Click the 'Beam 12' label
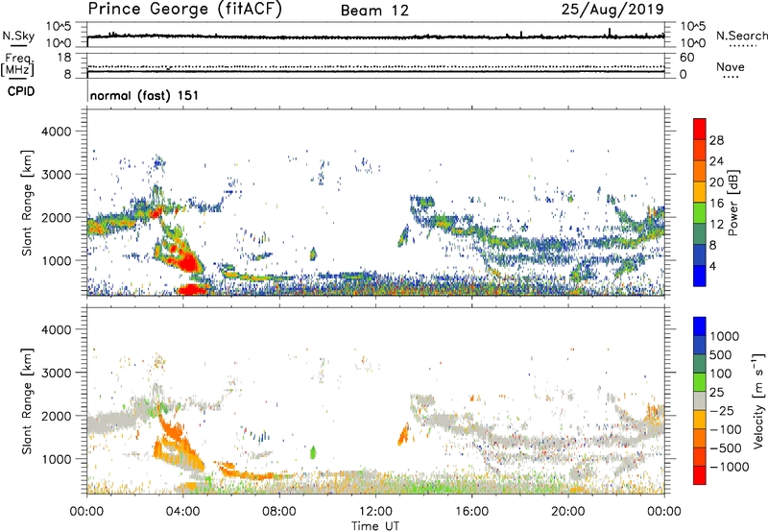 click(374, 11)
